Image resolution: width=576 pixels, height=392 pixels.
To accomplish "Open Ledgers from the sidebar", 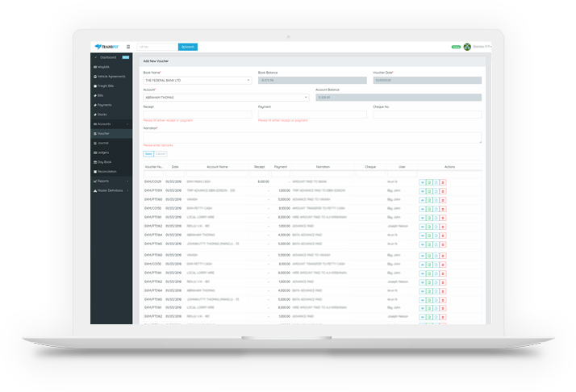I will pyautogui.click(x=111, y=152).
